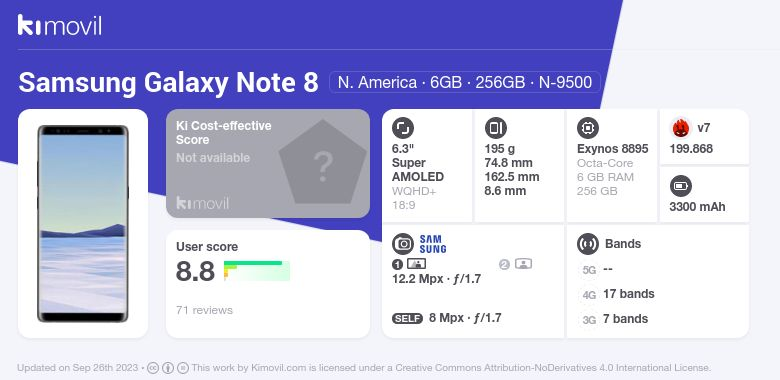
Task: Click the Kimovil logo at top left
Action: (59, 25)
